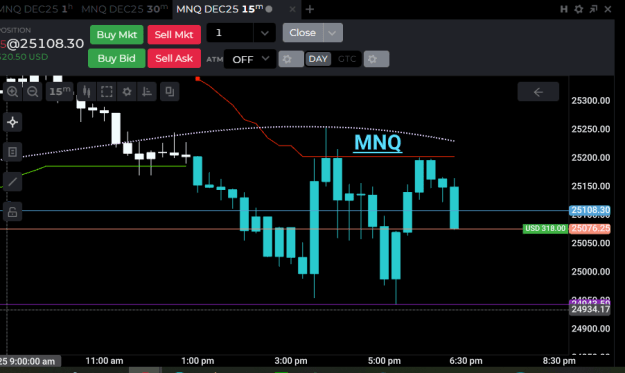Select the dashed rectangle selection tool

pos(106,92)
